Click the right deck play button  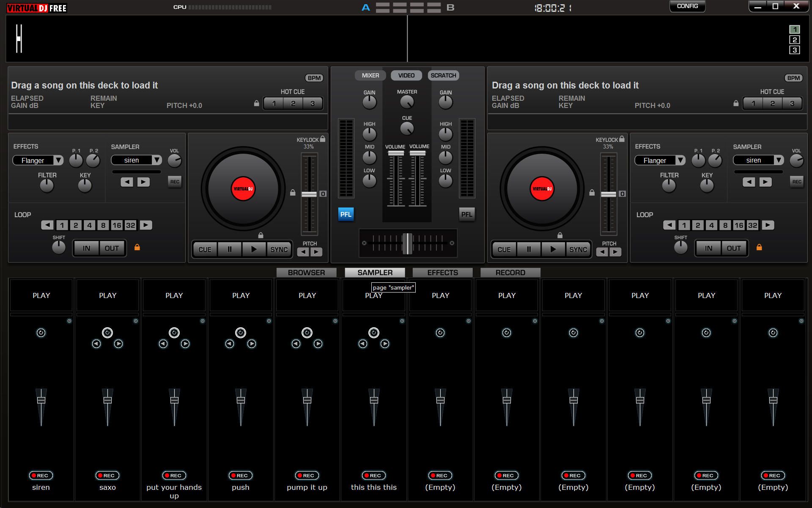pyautogui.click(x=553, y=249)
